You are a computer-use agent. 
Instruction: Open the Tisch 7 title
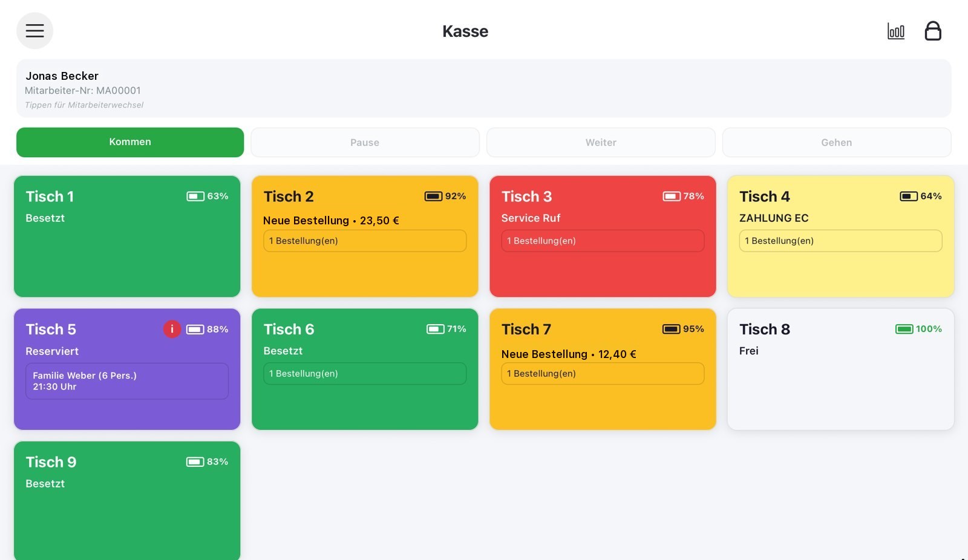pyautogui.click(x=526, y=329)
